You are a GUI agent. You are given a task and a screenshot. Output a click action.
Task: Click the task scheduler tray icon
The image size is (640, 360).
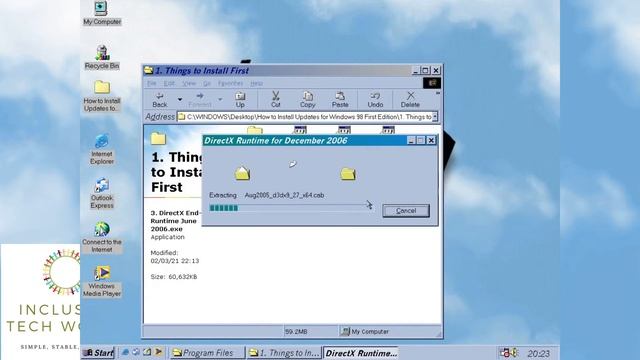click(505, 352)
